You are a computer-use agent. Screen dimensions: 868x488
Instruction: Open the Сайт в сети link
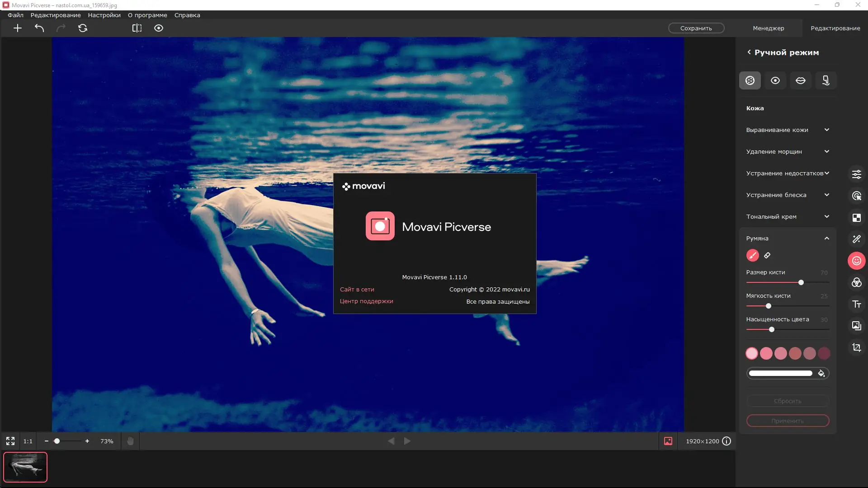(357, 289)
